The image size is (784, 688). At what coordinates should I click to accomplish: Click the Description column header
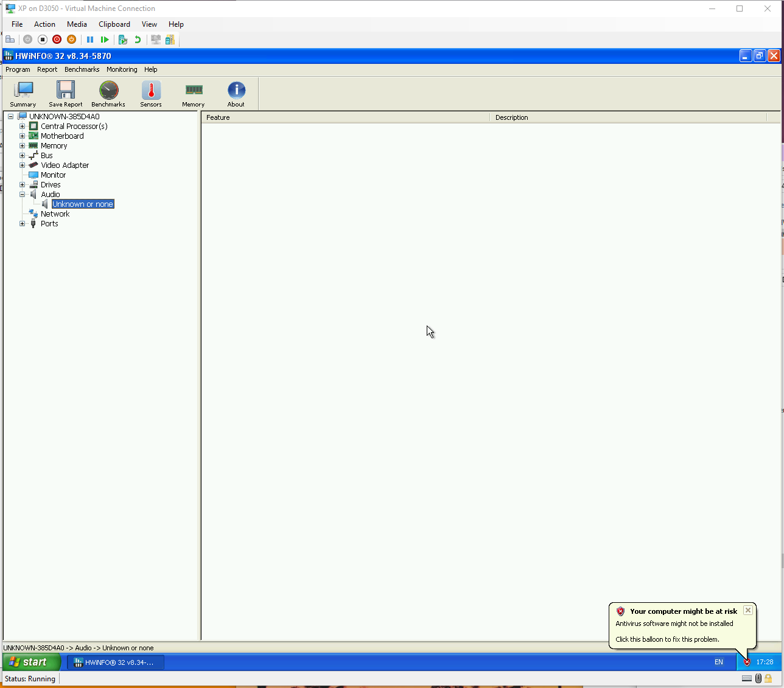(628, 117)
